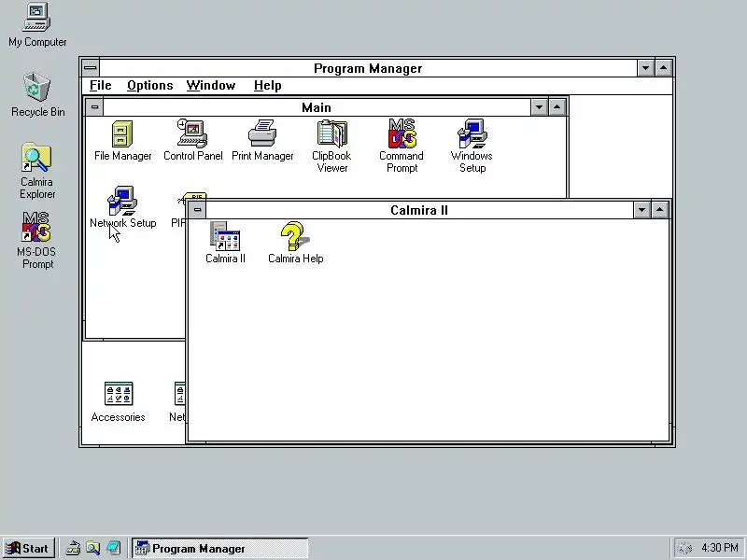
Task: Open the Calmira Help question mark icon
Action: (295, 236)
